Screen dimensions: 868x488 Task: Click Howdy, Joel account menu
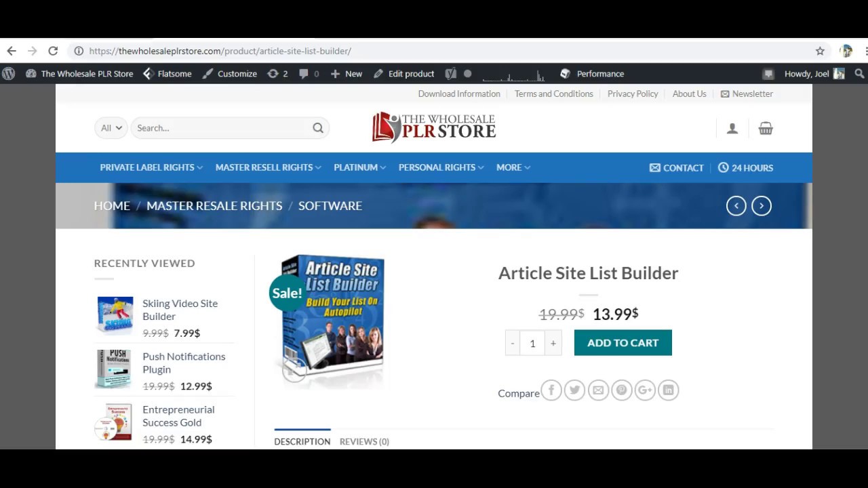click(814, 74)
